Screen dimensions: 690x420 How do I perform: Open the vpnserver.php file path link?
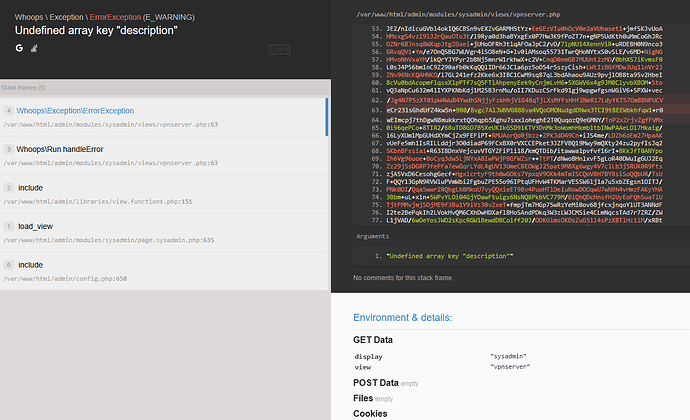coord(458,15)
